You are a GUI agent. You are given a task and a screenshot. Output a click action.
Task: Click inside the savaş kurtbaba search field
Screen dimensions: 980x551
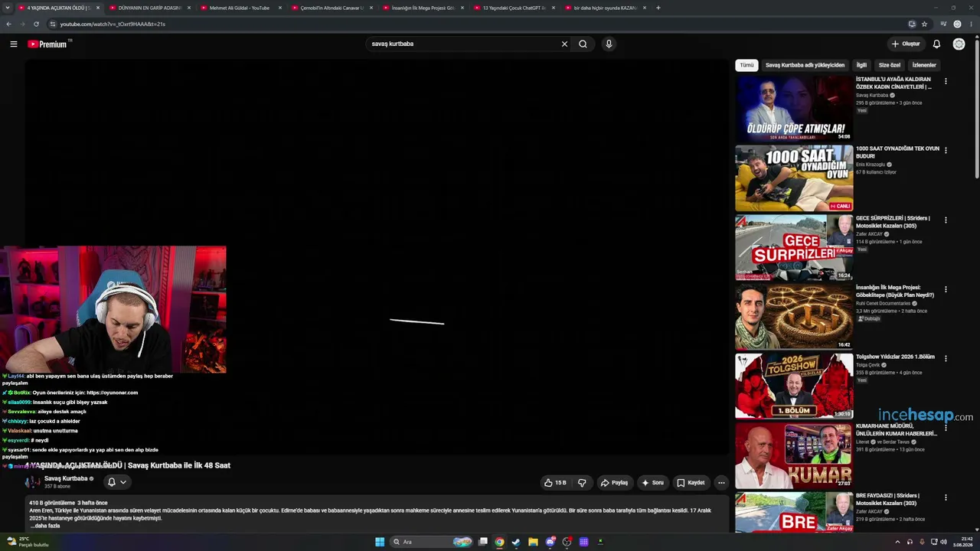(x=463, y=44)
